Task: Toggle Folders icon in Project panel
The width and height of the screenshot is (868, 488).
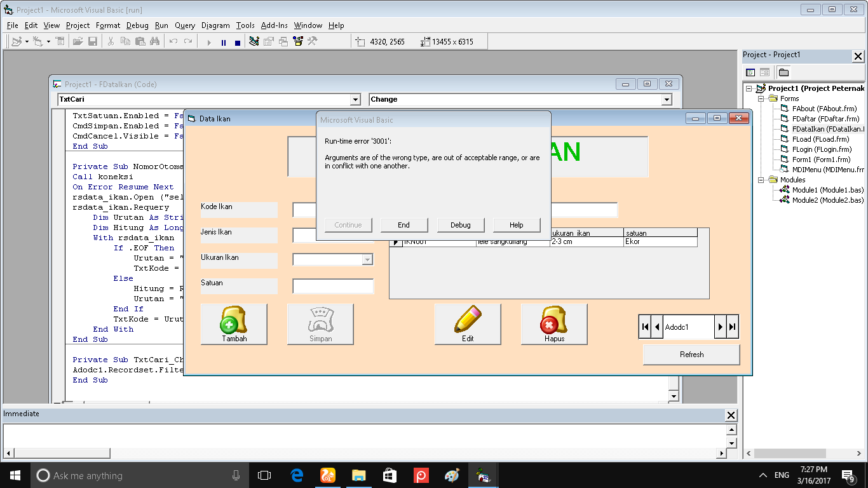Action: [x=783, y=72]
